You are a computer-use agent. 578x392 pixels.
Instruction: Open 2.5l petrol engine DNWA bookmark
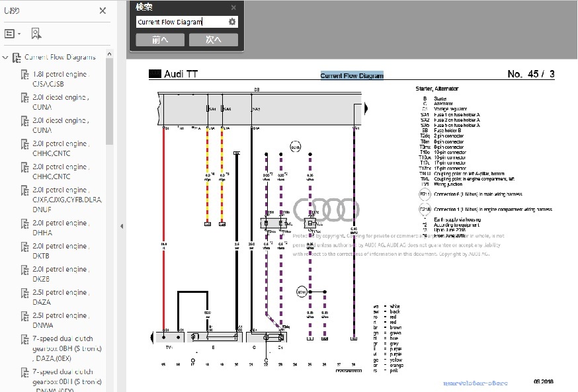click(x=61, y=321)
